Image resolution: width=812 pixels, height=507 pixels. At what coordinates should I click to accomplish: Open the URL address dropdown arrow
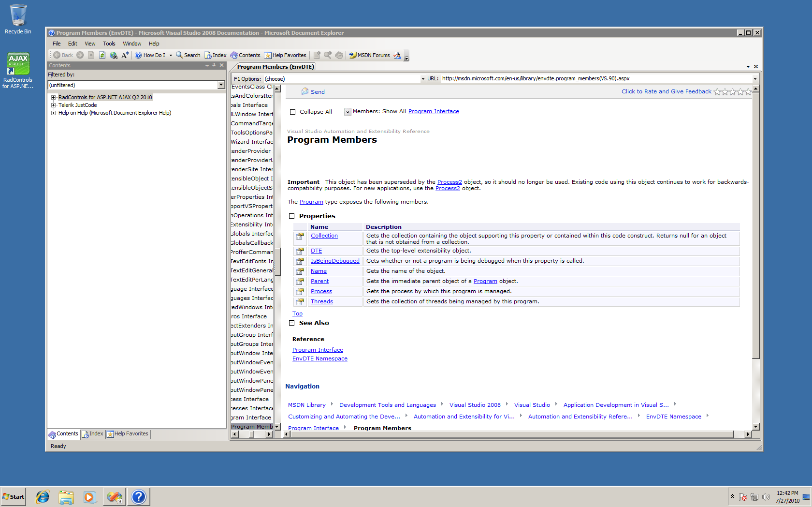click(x=755, y=79)
